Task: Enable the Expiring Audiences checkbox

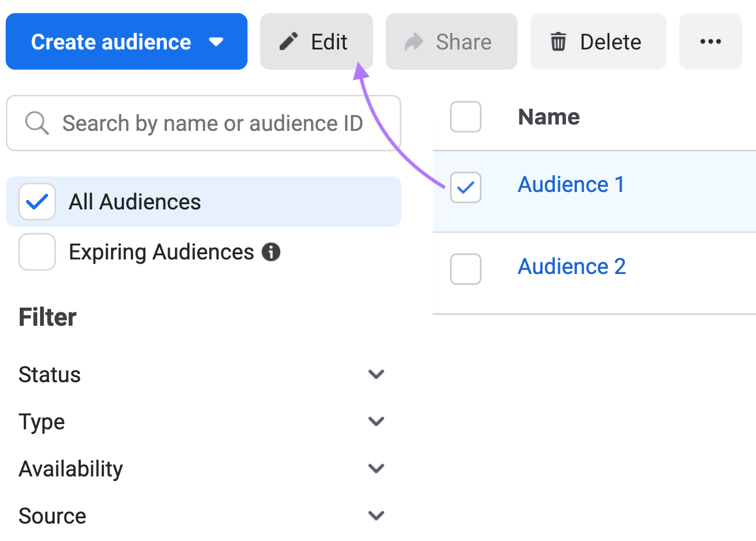Action: [x=37, y=252]
